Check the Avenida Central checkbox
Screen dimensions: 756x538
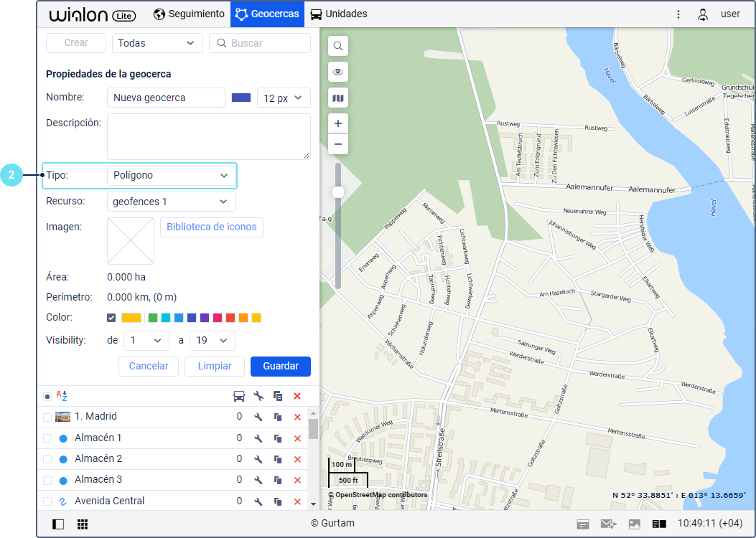pos(47,501)
